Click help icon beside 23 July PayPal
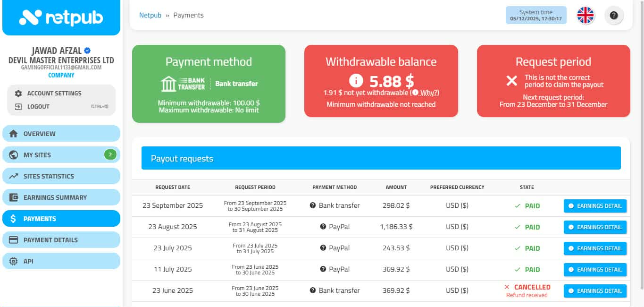The image size is (644, 307). pyautogui.click(x=323, y=248)
